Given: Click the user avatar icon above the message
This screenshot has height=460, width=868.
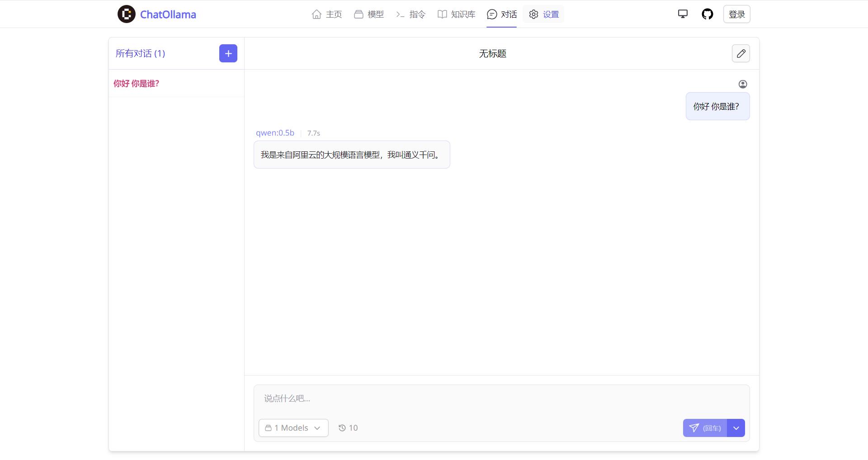Looking at the screenshot, I should point(743,84).
